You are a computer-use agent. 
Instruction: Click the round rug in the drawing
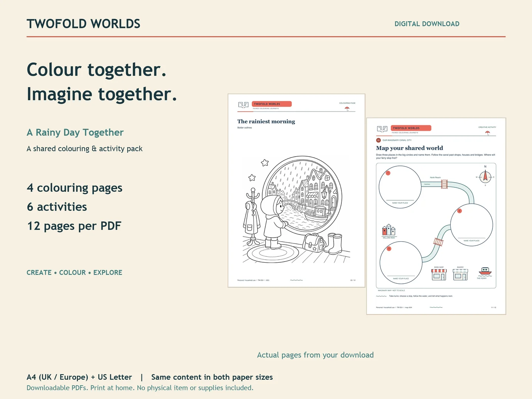273,253
